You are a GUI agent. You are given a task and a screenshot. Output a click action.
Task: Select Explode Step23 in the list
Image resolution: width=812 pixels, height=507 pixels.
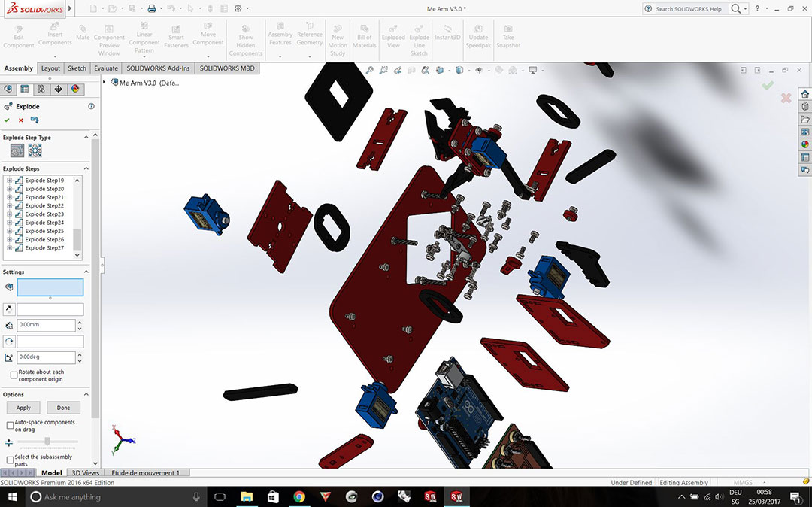coord(44,214)
